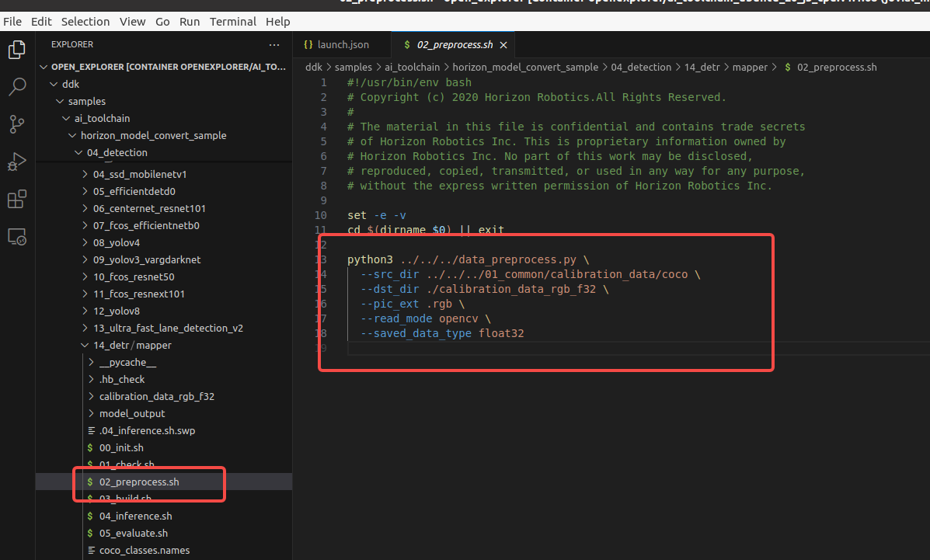The image size is (930, 560).
Task: Close the 02_preprocess.sh editor tab
Action: coord(503,45)
